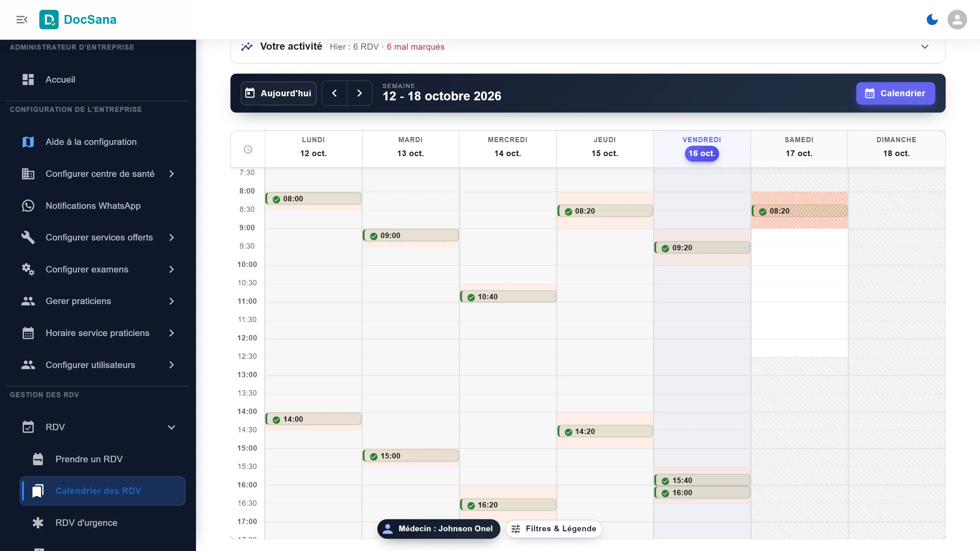The height and width of the screenshot is (551, 980).
Task: Expand the Votre activité panel chevron
Action: tap(925, 47)
